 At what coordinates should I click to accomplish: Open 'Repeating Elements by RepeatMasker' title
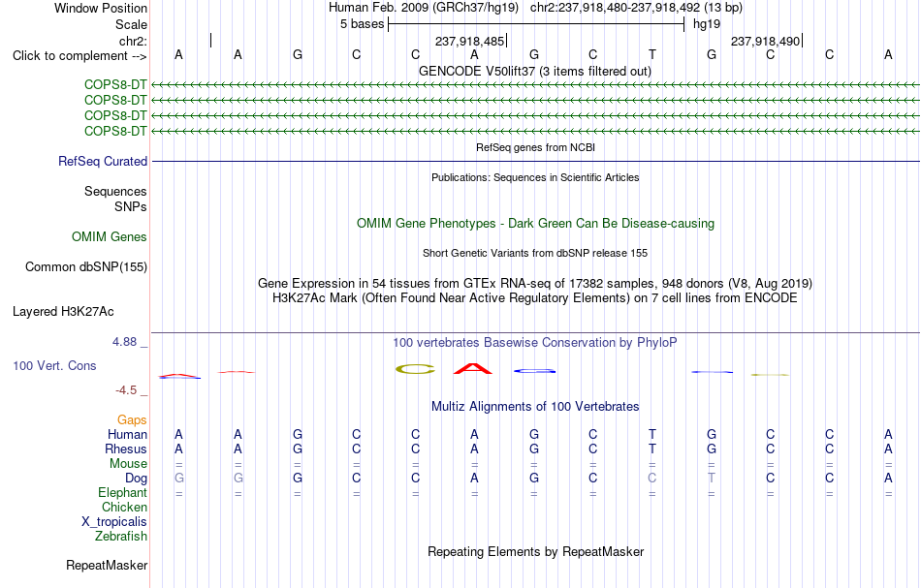point(536,551)
